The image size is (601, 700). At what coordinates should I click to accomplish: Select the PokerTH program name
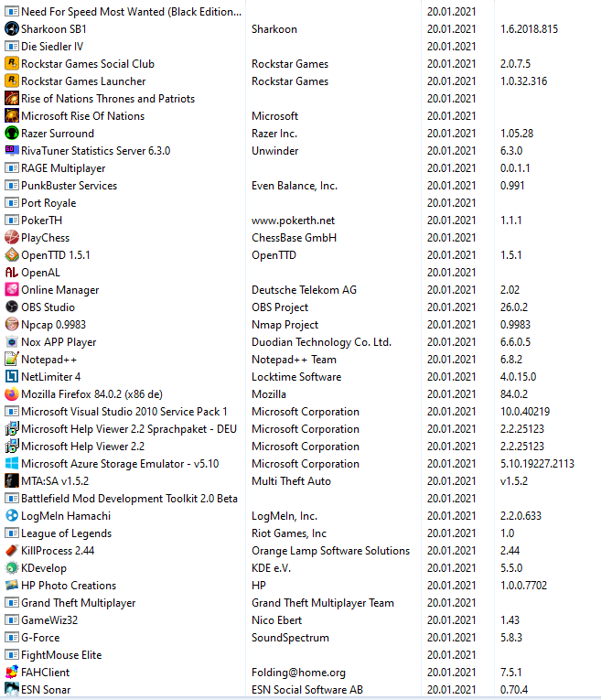tap(41, 221)
